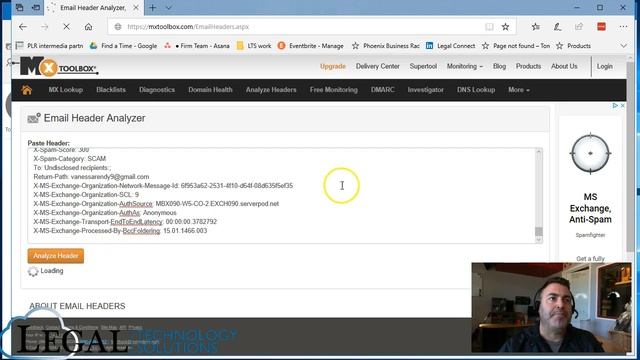640x360 pixels.
Task: Select the MX Lookup nav tab
Action: point(66,90)
